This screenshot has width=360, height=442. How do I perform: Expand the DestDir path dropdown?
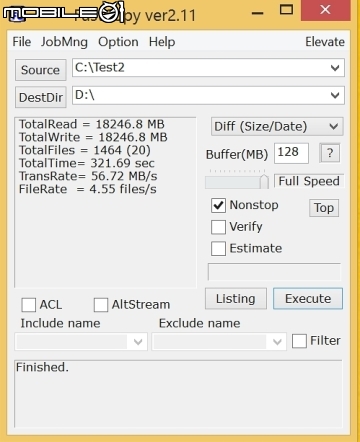click(x=335, y=95)
